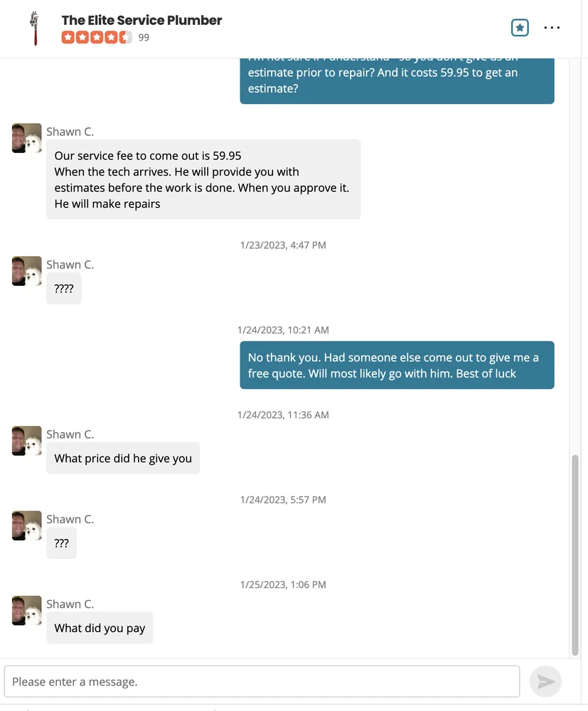Click the star favorite badge icon
Image resolution: width=588 pixels, height=711 pixels.
click(520, 28)
